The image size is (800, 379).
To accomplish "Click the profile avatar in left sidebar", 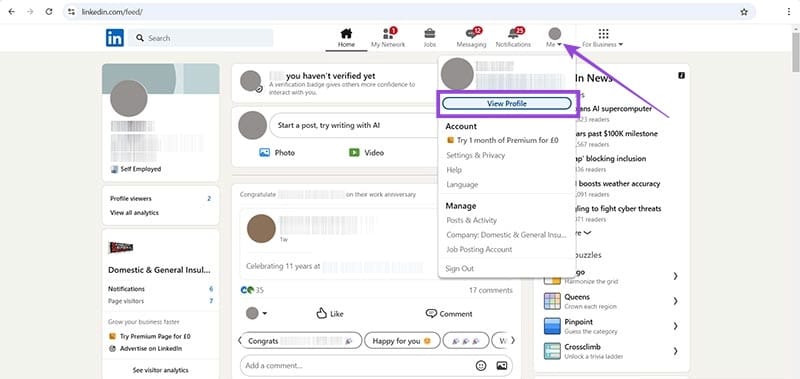I will point(129,98).
